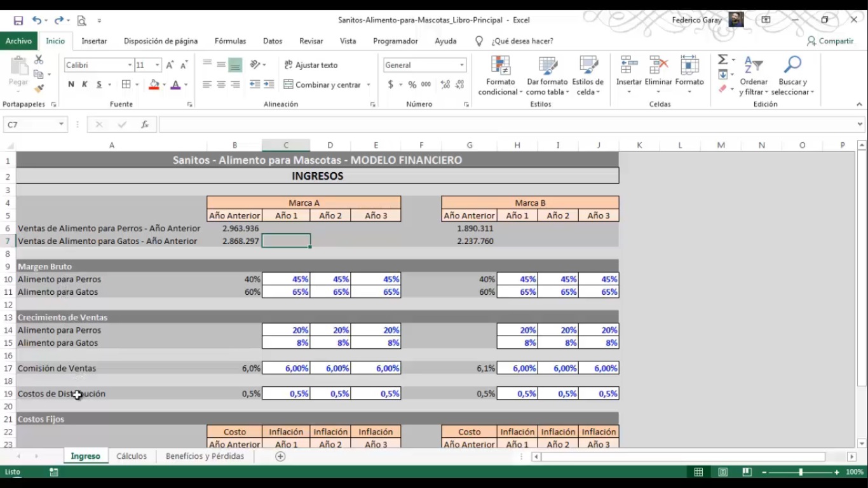
Task: Open the print preview icon in the quick access bar
Action: tap(81, 20)
